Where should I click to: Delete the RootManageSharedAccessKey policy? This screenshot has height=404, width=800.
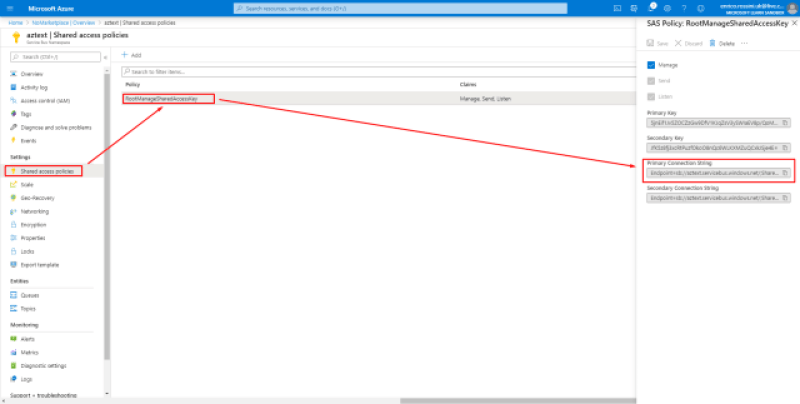[722, 43]
